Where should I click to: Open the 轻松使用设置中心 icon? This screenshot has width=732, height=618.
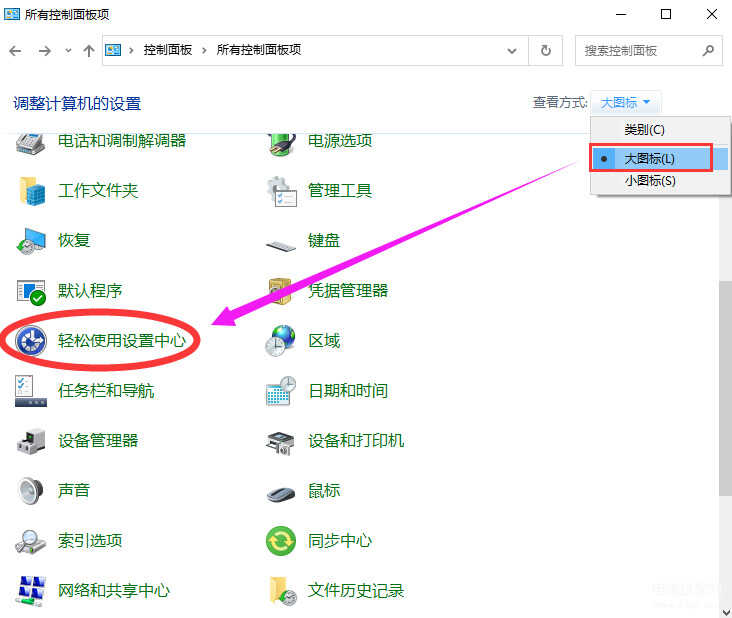pos(31,341)
